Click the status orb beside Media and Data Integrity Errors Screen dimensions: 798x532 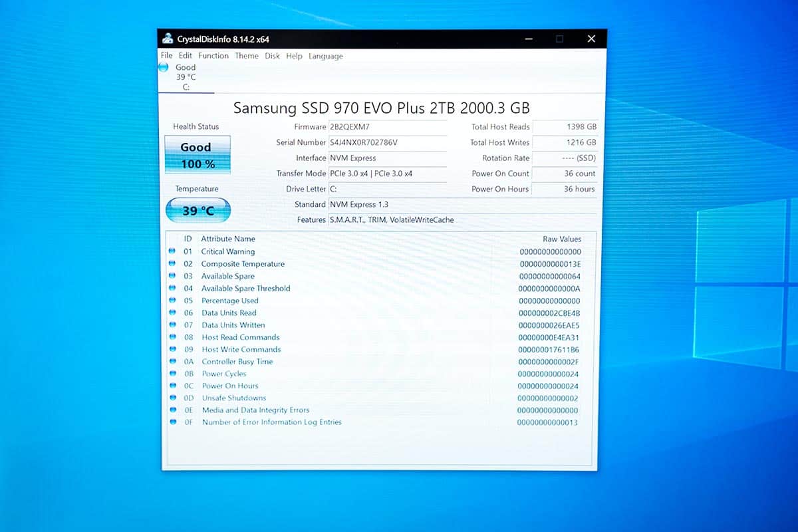click(173, 410)
